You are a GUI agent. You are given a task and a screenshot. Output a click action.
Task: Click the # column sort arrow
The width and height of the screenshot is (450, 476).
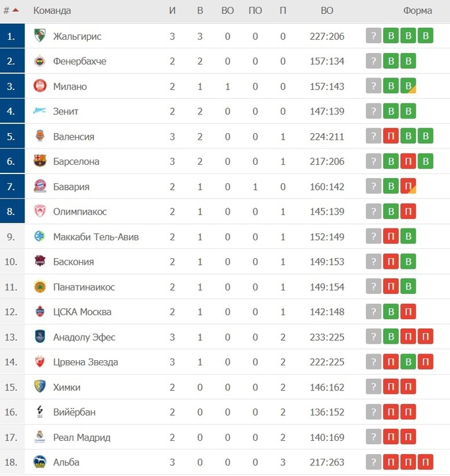click(x=16, y=11)
